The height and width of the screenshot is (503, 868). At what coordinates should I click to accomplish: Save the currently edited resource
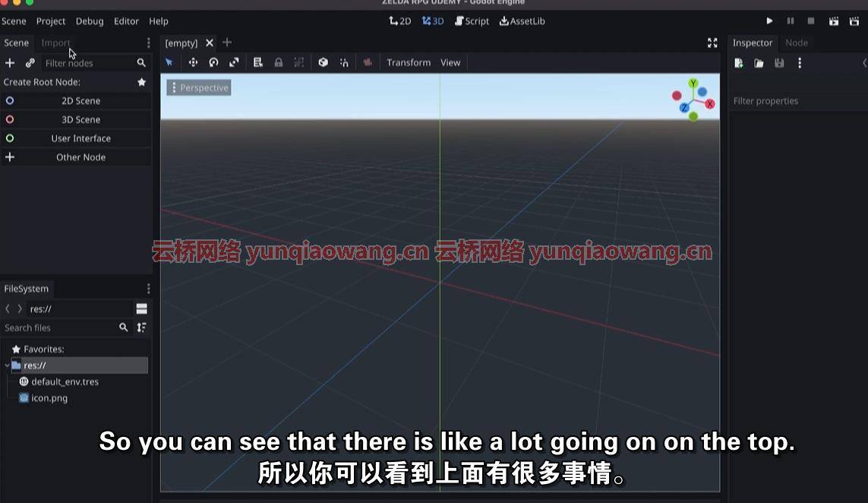click(779, 63)
